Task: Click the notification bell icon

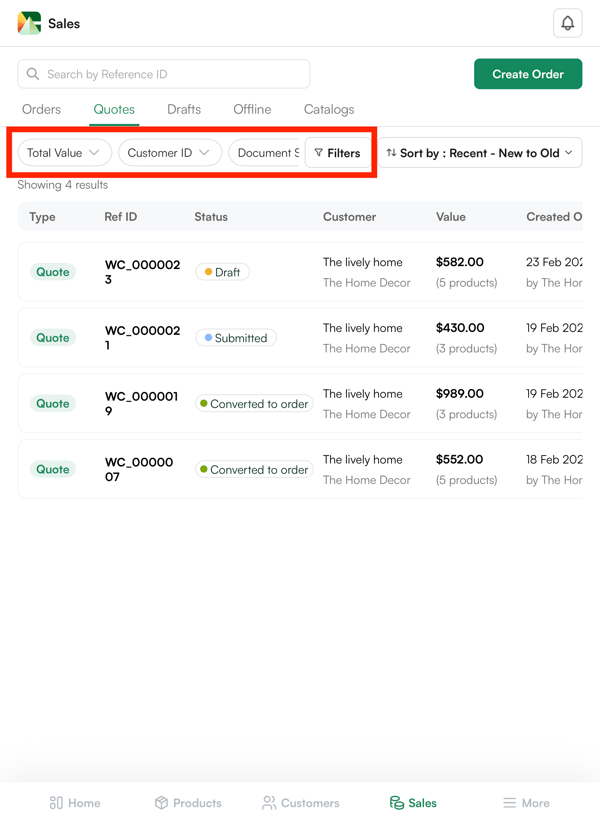Action: (567, 23)
